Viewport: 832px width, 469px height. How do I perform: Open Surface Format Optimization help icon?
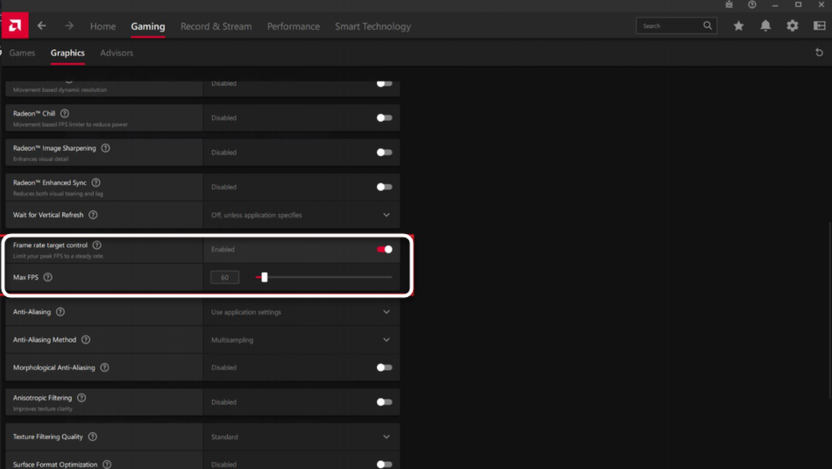[x=107, y=464]
